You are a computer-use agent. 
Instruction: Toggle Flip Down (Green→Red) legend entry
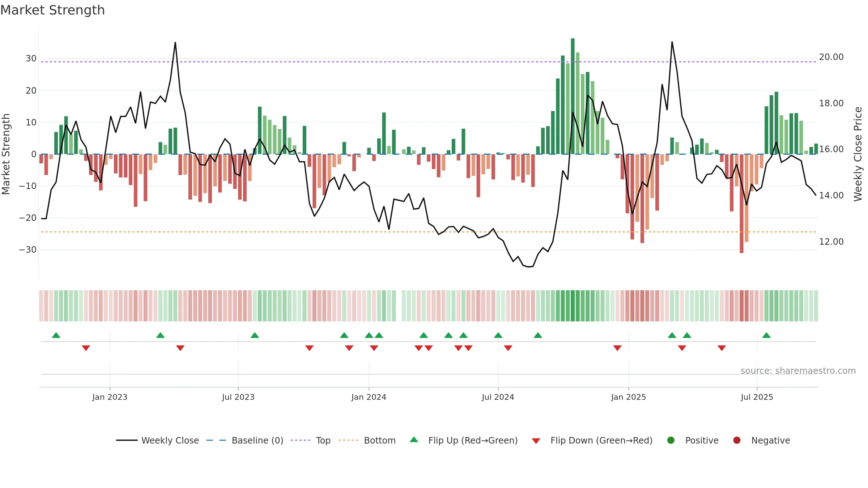(592, 440)
